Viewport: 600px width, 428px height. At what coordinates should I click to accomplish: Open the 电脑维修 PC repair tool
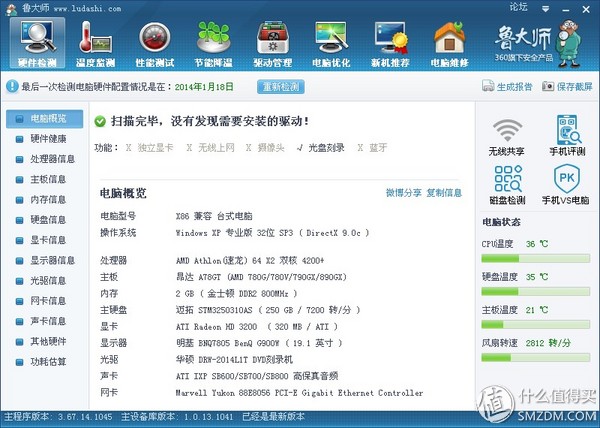[x=450, y=44]
